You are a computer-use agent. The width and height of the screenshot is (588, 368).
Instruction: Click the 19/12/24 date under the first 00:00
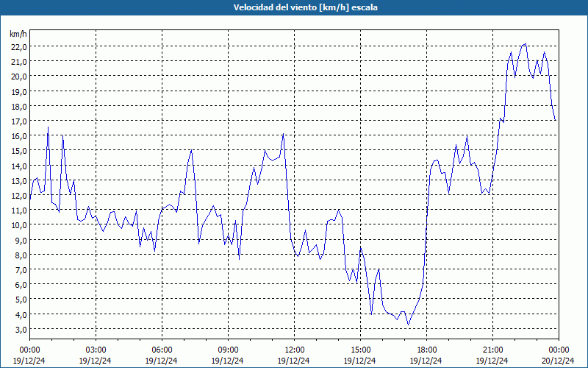[x=29, y=361]
